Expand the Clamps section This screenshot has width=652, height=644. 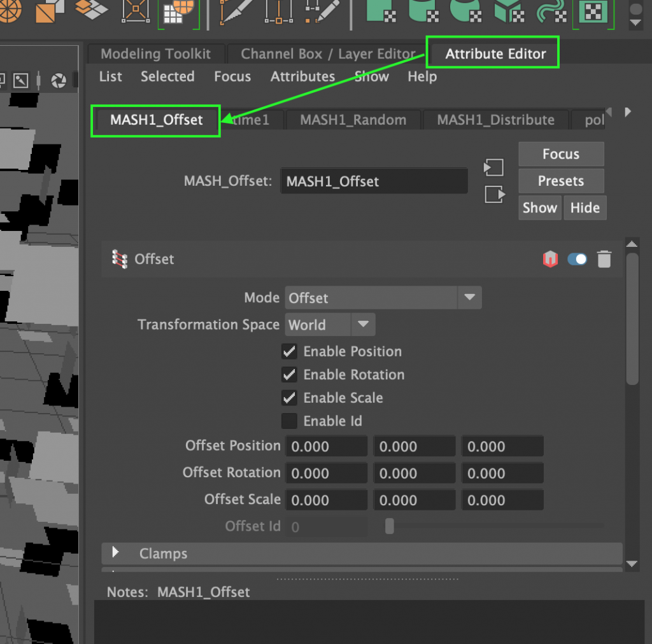(116, 554)
